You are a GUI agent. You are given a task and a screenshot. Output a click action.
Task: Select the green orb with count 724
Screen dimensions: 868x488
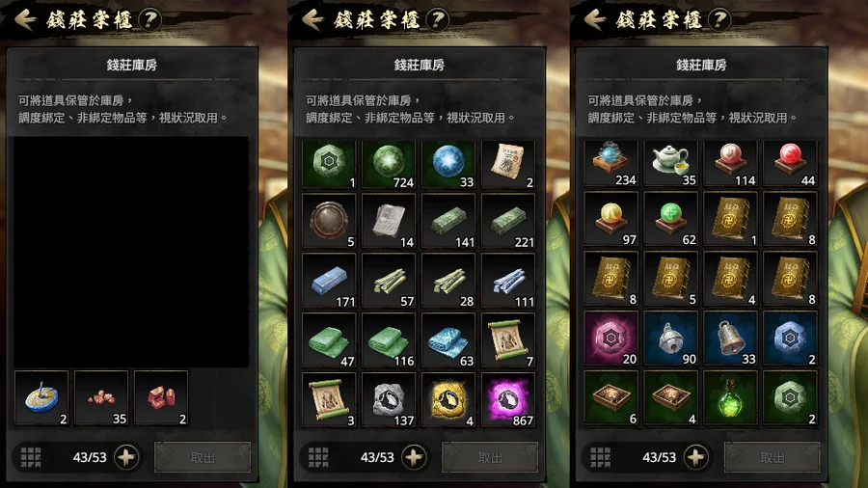[x=389, y=164]
